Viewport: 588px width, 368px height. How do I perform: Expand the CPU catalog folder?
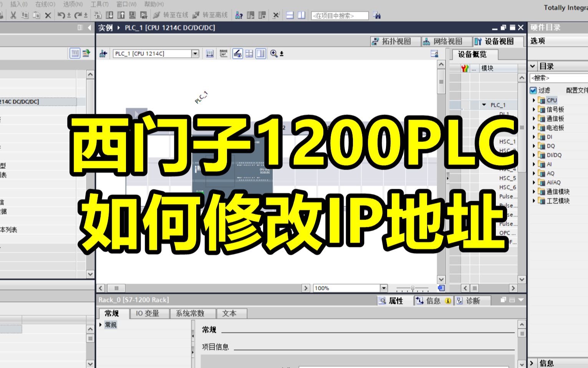pos(534,100)
